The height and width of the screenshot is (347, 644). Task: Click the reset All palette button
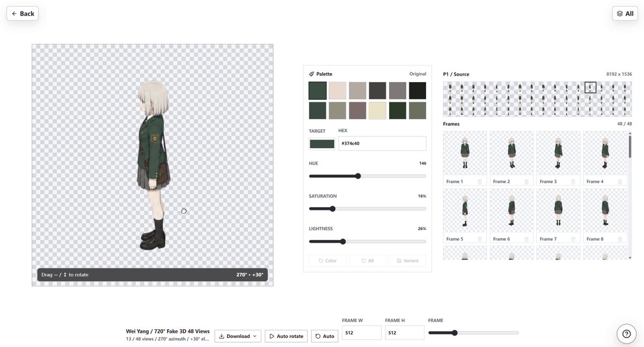coord(368,261)
